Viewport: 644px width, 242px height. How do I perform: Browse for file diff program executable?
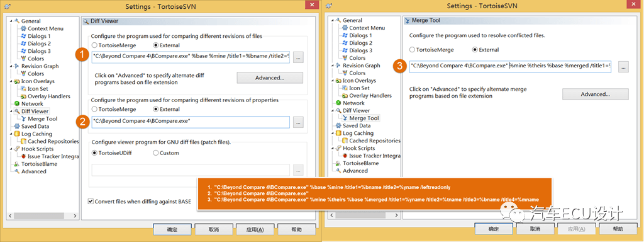coord(299,57)
